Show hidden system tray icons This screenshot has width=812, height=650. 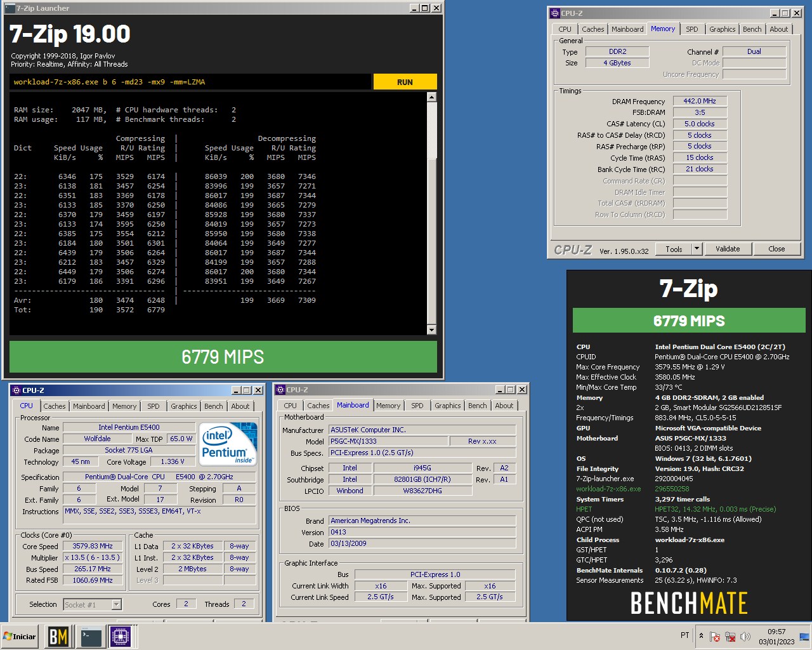coord(701,636)
